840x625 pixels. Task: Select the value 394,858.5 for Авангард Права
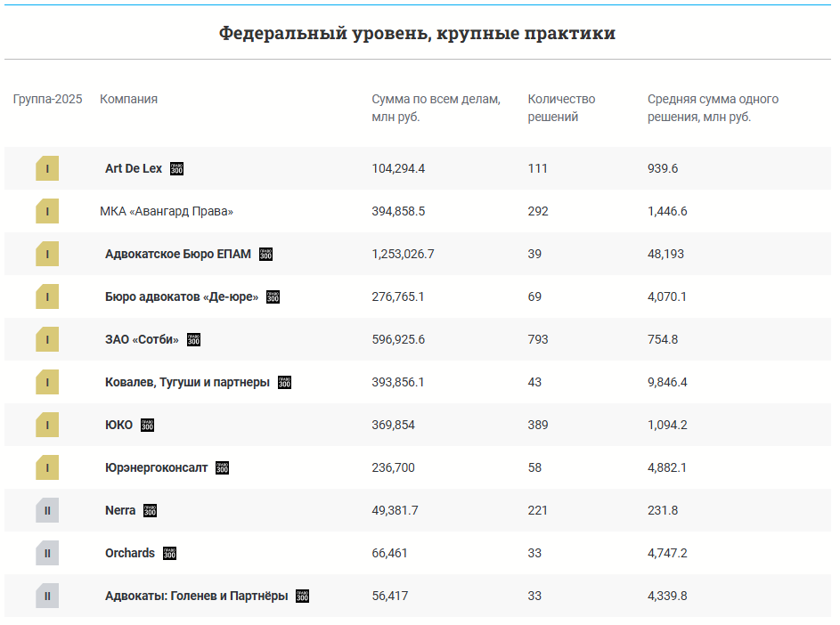(x=398, y=212)
